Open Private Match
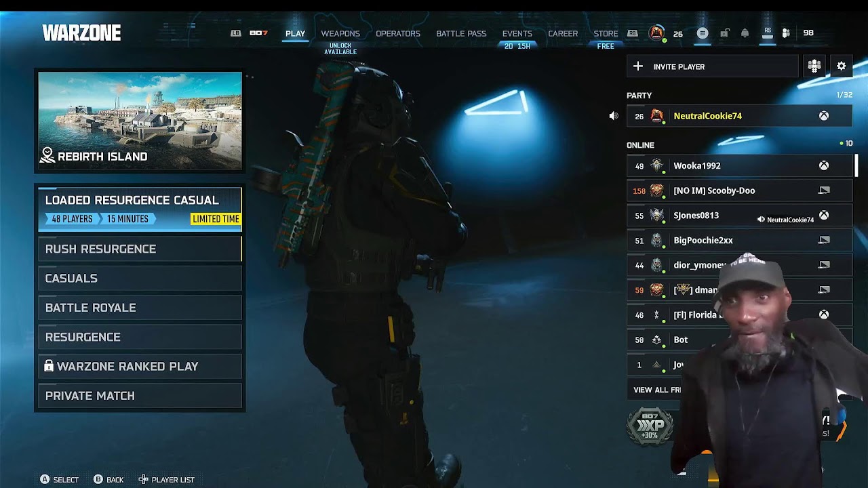868x488 pixels. (140, 396)
